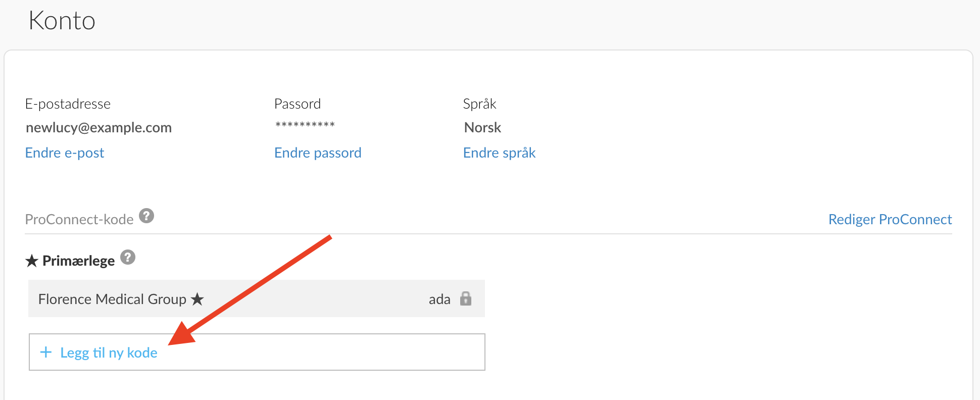Click the code value ada
Screen dimensions: 980x400
point(439,299)
